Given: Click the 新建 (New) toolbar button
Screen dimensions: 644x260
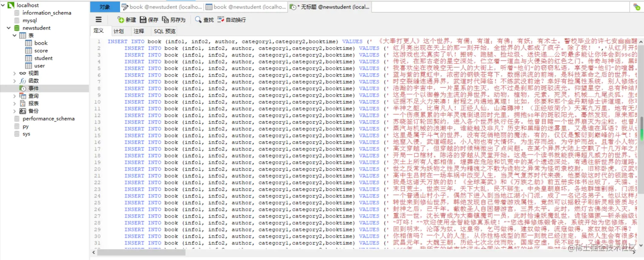Looking at the screenshot, I should [126, 20].
